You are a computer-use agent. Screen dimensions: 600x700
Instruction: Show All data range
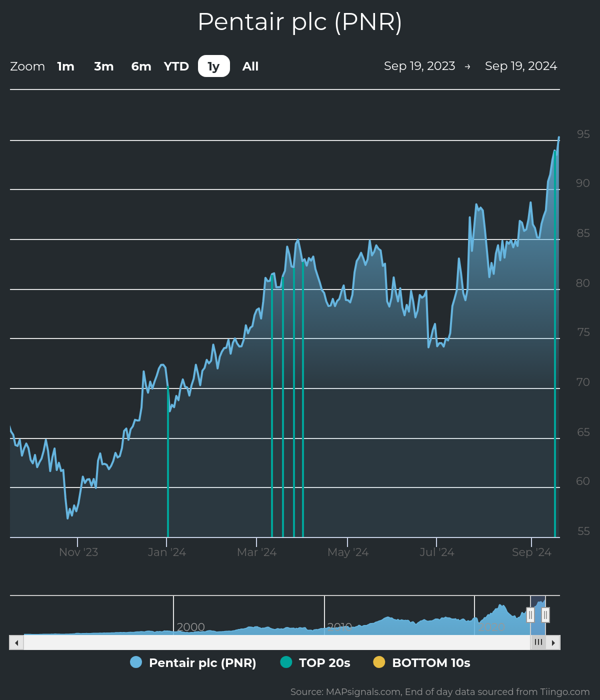(x=250, y=66)
